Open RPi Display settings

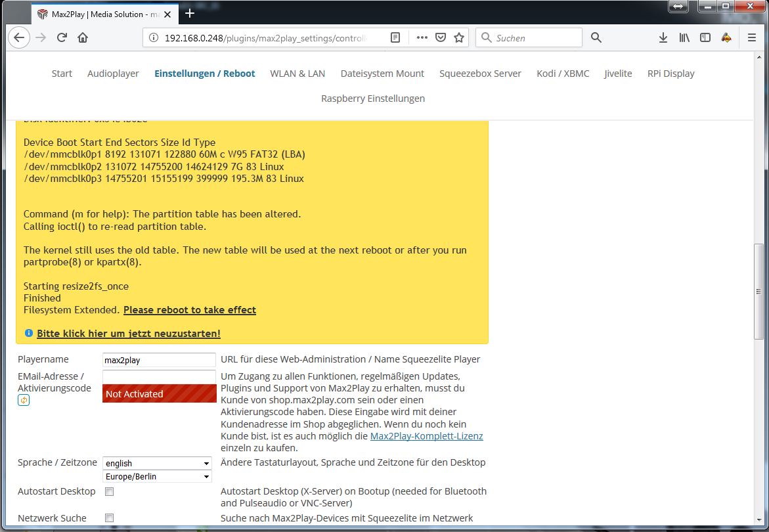671,74
